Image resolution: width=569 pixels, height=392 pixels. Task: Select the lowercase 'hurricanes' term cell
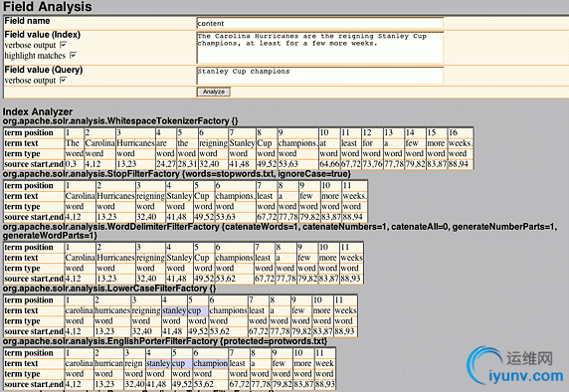[x=112, y=310]
